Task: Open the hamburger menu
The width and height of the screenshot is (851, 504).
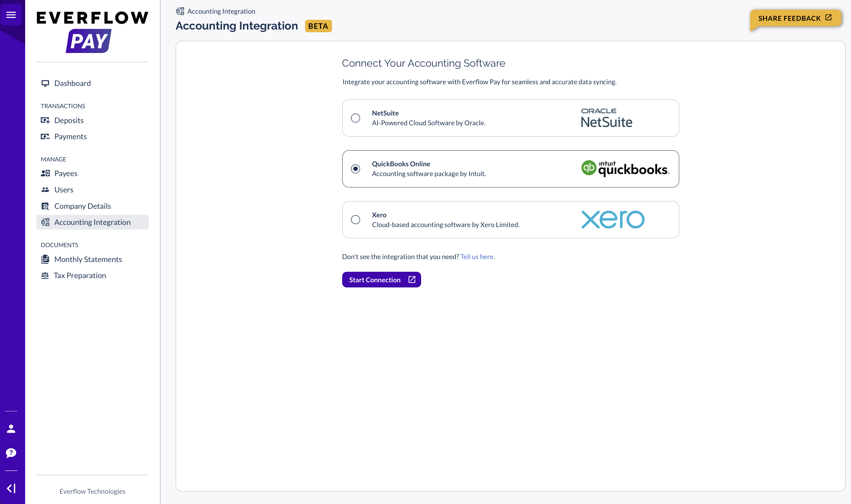Action: (x=11, y=15)
